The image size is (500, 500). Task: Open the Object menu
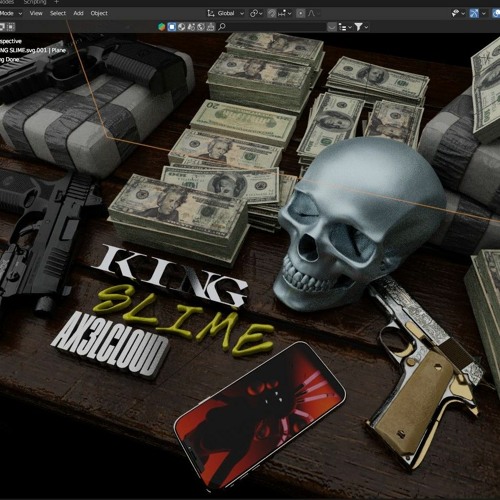pyautogui.click(x=99, y=13)
